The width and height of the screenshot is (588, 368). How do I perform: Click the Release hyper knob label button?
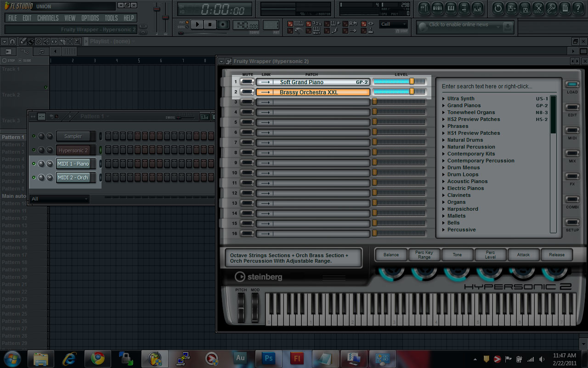[556, 255]
